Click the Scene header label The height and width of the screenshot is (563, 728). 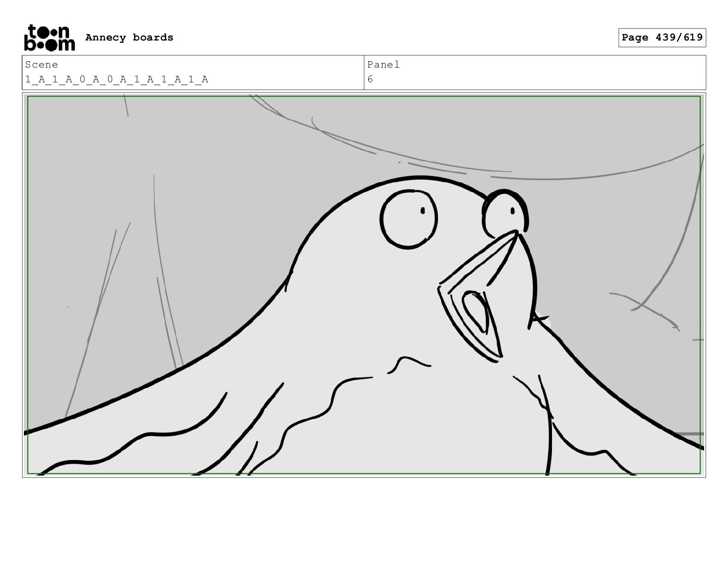(41, 65)
